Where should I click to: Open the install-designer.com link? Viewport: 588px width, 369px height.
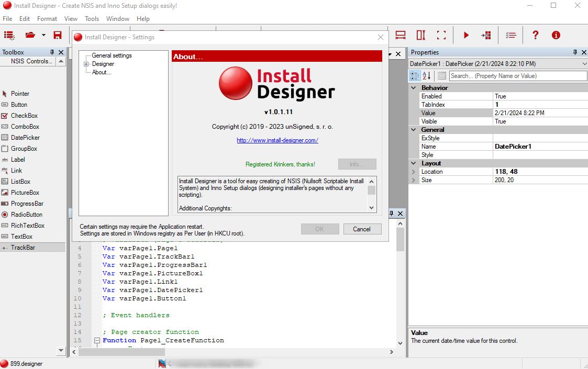point(278,140)
